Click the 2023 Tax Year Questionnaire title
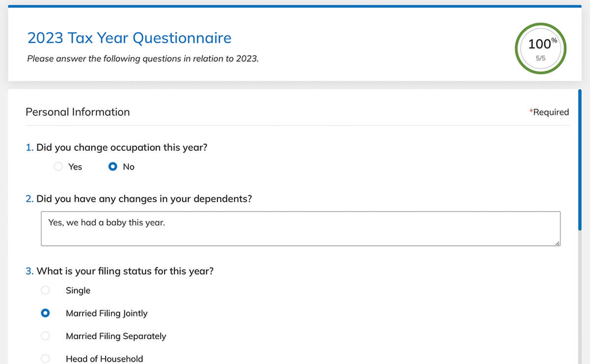The image size is (590, 364). point(129,38)
